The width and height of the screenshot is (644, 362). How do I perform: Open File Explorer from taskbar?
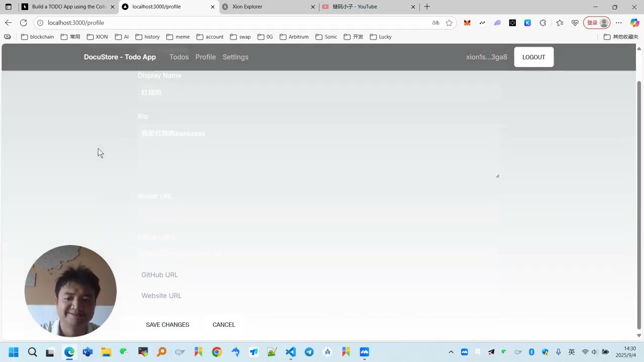pyautogui.click(x=106, y=352)
